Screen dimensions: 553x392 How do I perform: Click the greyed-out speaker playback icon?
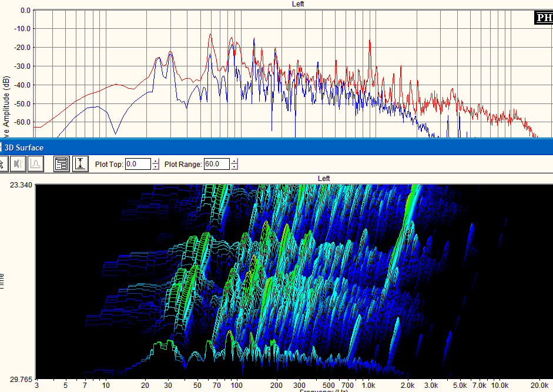tap(18, 164)
